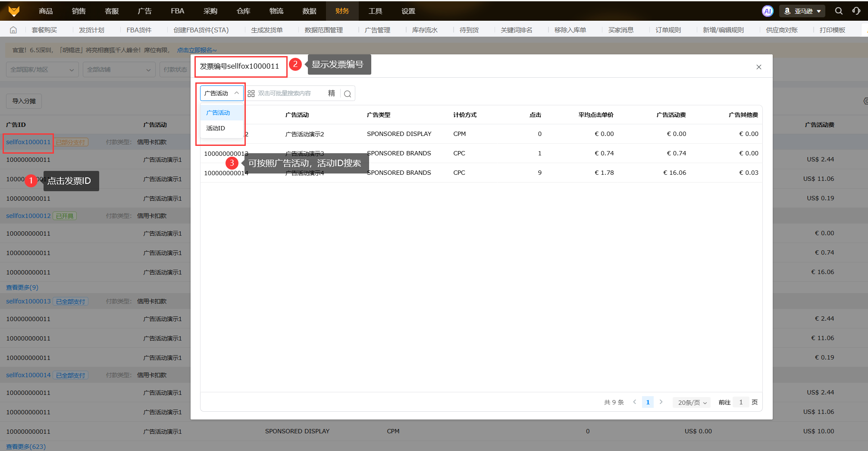Viewport: 868px width, 451px height.
Task: Switch to the 供应商对账 tab
Action: (782, 30)
